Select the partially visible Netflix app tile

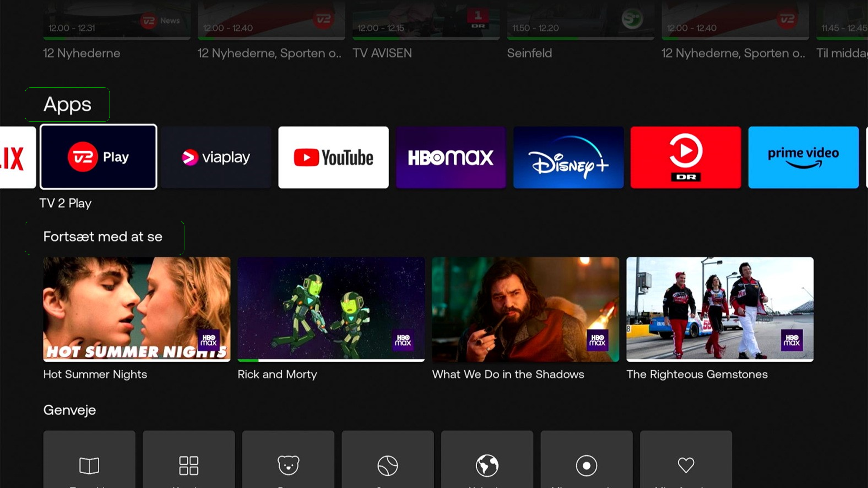pyautogui.click(x=18, y=157)
